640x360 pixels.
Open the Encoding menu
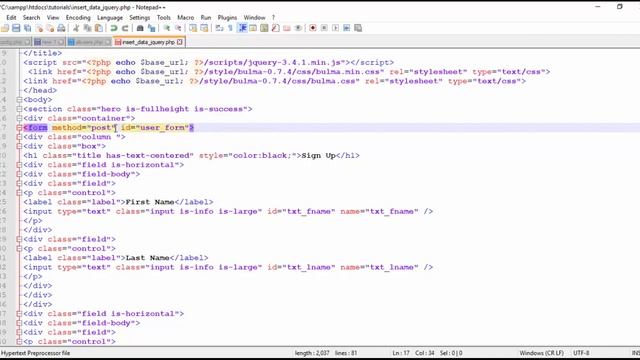coord(78,18)
